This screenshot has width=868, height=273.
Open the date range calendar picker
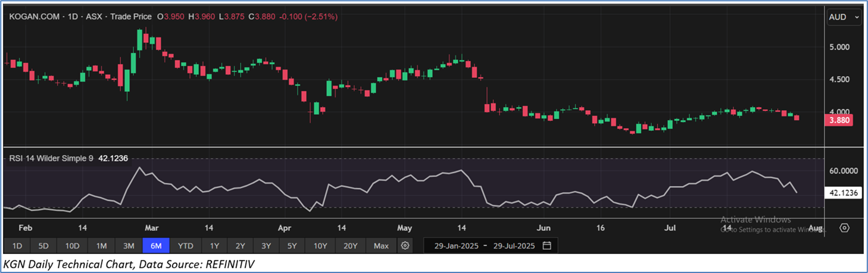click(547, 246)
